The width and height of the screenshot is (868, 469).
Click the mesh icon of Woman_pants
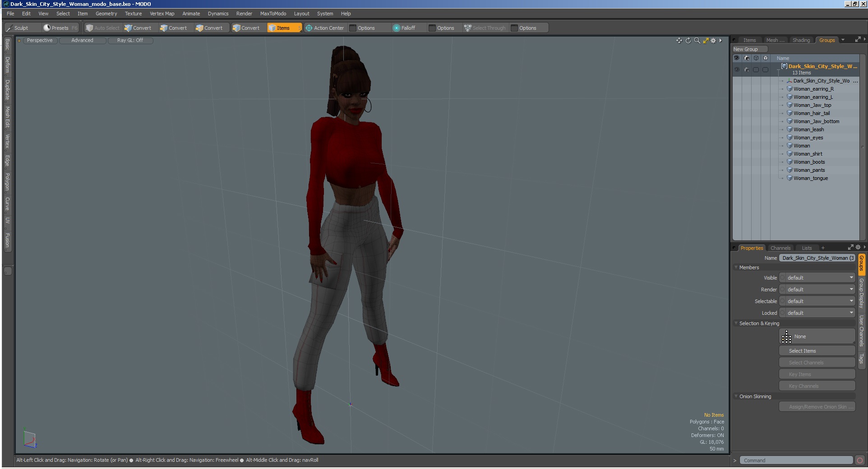coord(790,170)
